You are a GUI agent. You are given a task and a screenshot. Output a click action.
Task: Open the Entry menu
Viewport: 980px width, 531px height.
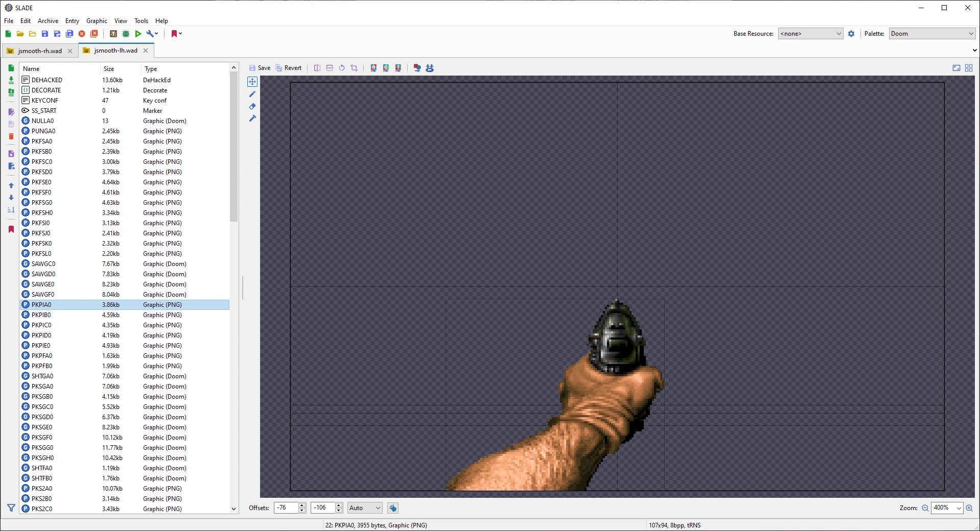72,21
